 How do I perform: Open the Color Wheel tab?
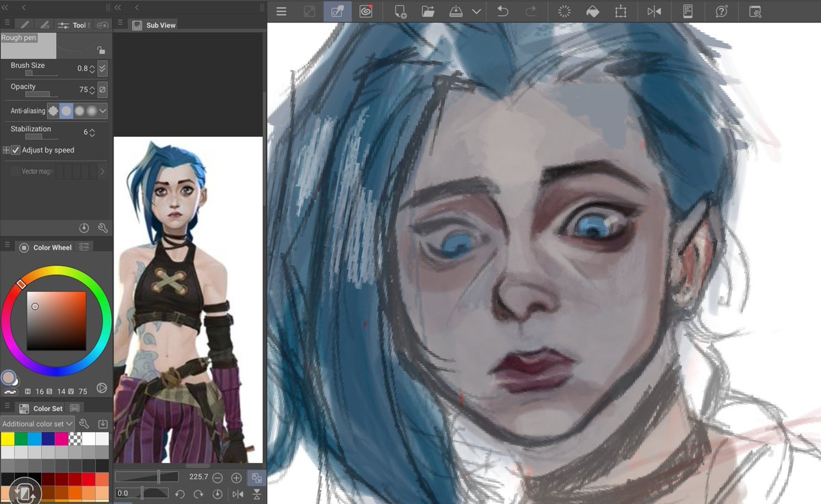[45, 247]
